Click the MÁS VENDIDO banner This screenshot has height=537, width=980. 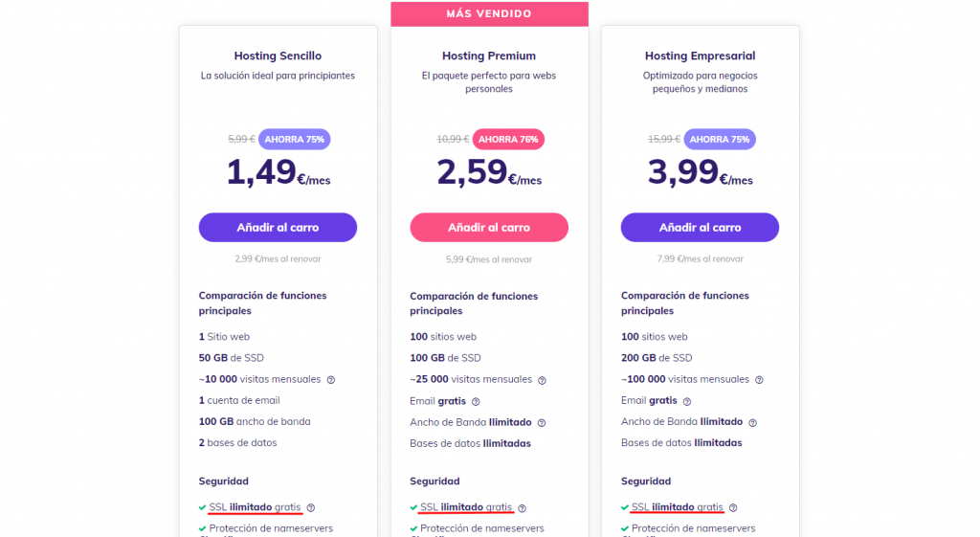click(x=489, y=14)
